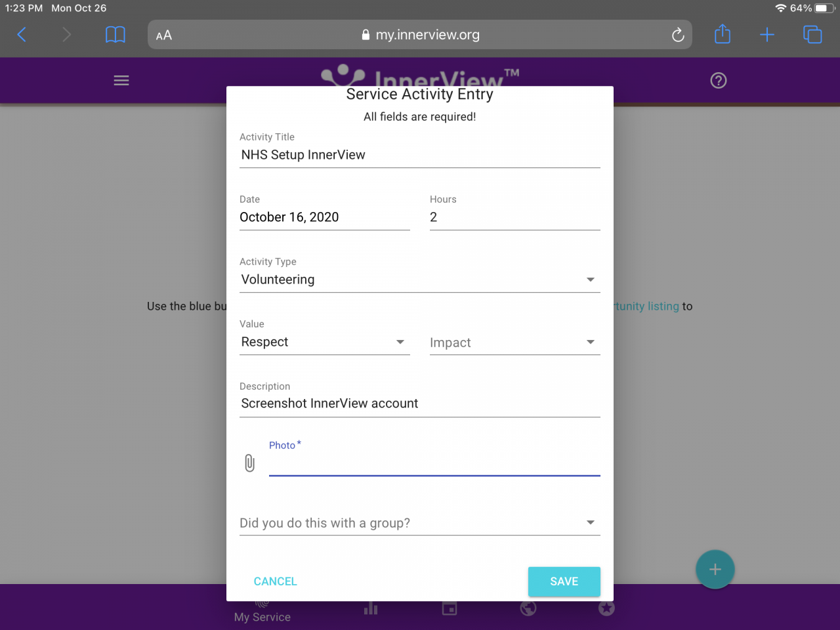Tap the my.innerview.org address bar

coord(420,35)
